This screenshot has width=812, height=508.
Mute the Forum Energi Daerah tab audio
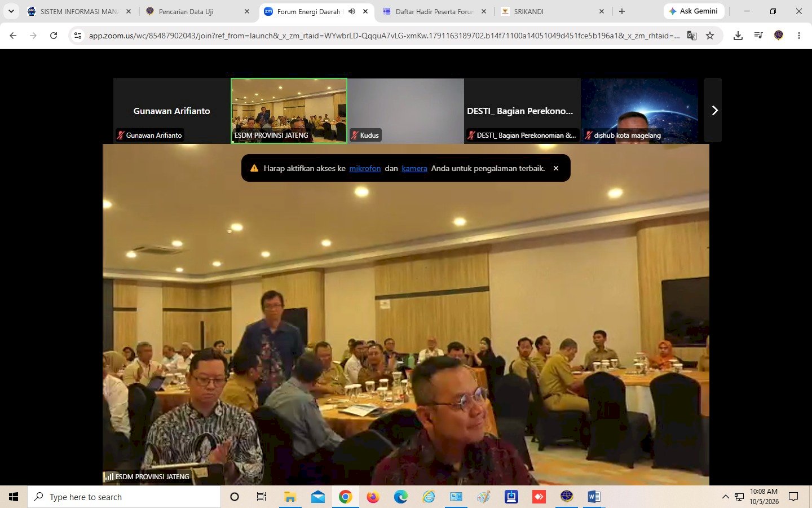[352, 11]
